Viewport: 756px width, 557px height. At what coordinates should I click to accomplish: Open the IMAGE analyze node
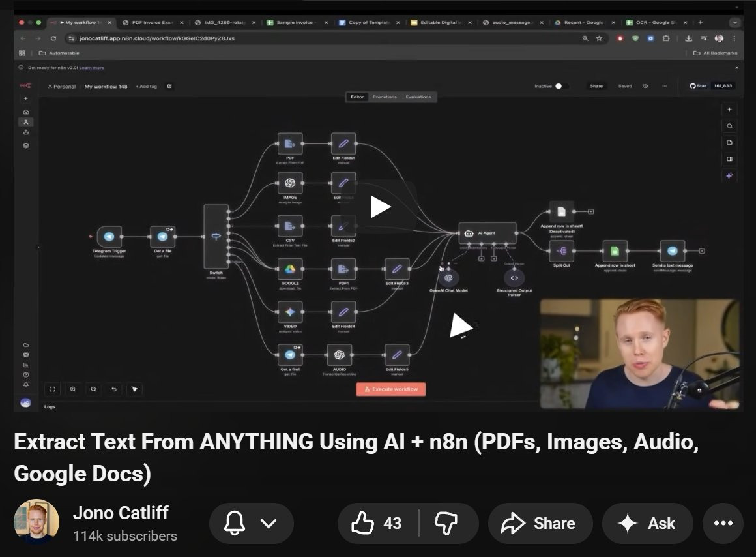click(x=290, y=183)
